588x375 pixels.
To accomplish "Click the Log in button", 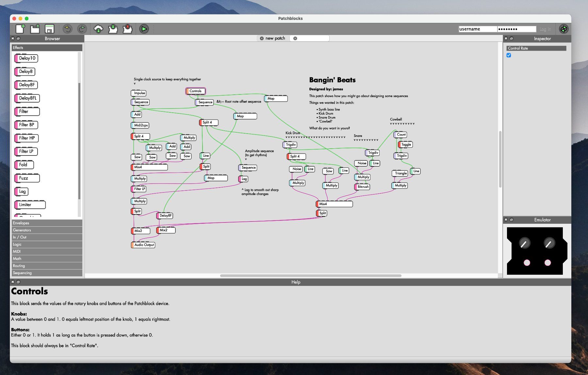I will tap(545, 29).
